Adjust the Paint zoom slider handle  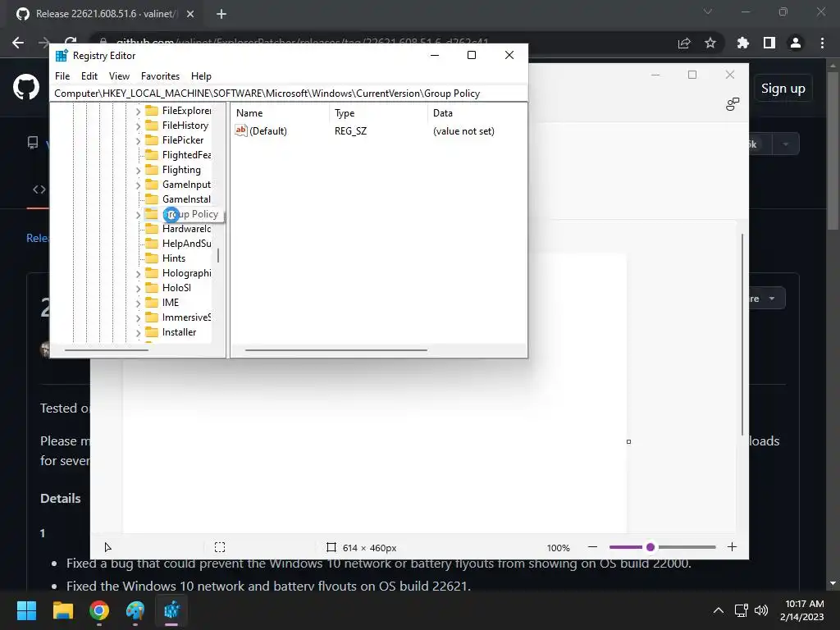(651, 547)
